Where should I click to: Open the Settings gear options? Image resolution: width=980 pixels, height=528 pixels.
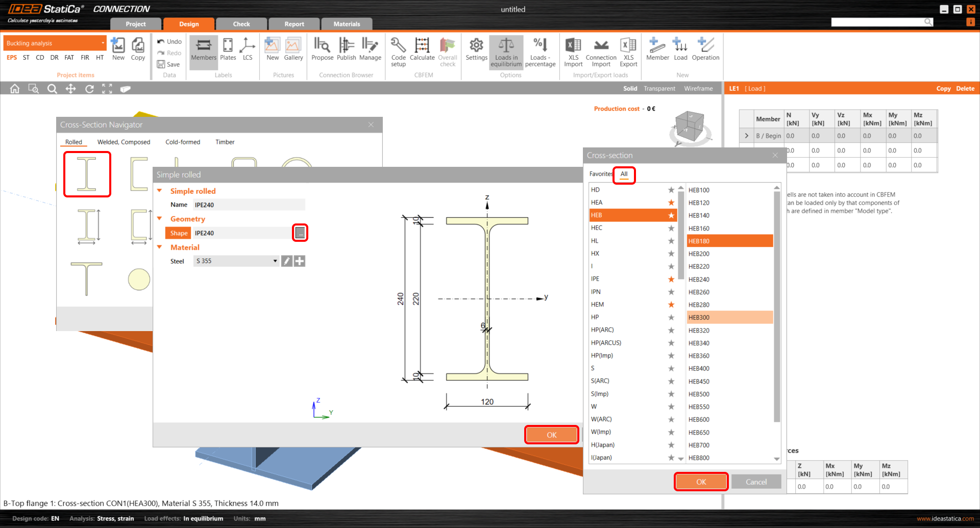[476, 50]
